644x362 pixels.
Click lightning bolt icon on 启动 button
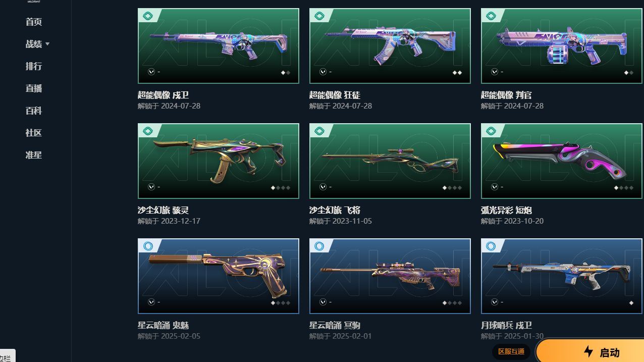[588, 351]
